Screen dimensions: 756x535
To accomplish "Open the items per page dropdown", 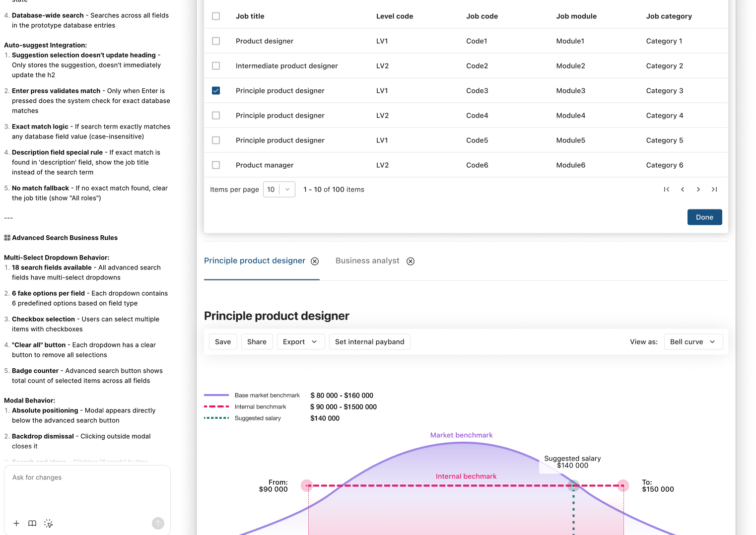I will [x=279, y=189].
